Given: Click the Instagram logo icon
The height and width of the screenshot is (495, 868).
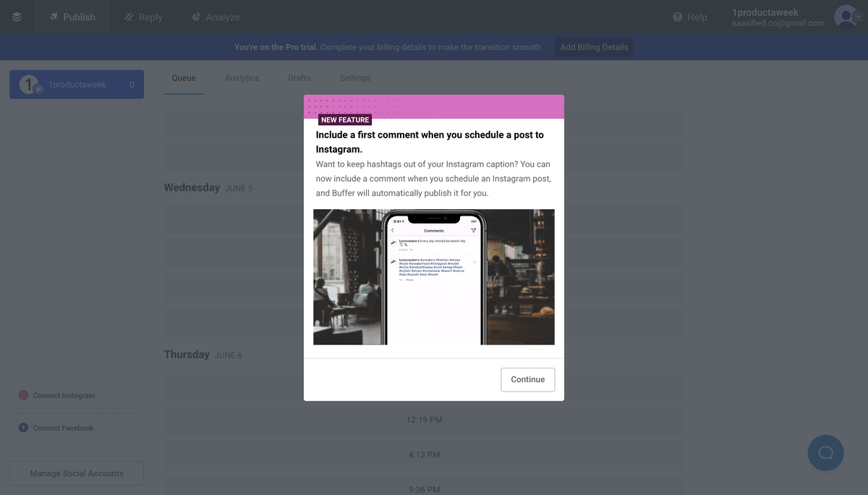Looking at the screenshot, I should (23, 395).
